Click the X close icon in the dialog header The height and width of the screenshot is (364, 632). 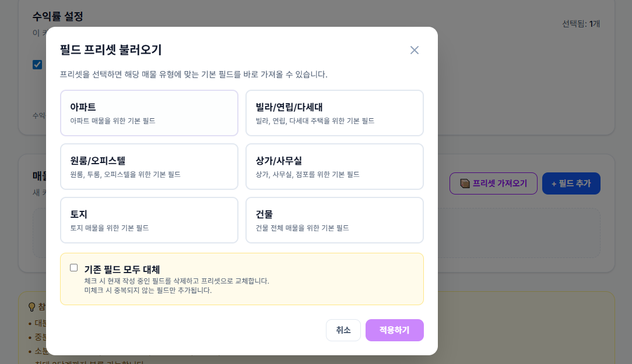click(415, 50)
